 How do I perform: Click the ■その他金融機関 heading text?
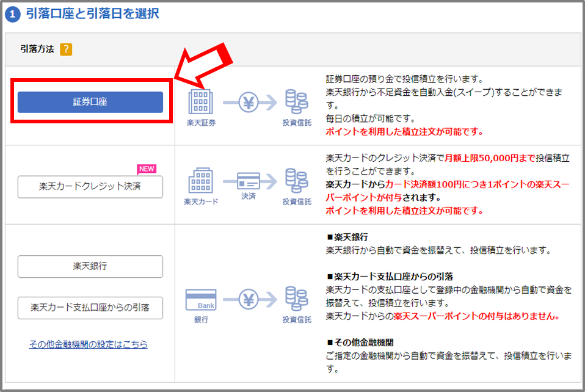(360, 343)
